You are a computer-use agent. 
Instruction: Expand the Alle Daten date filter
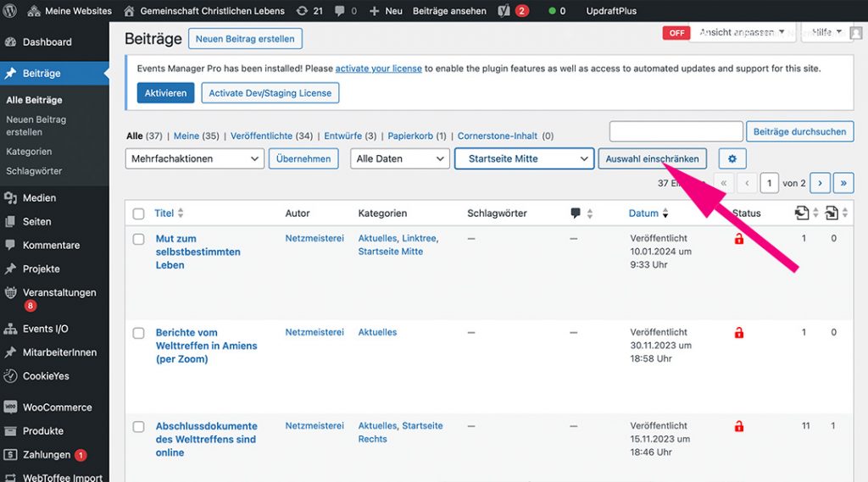coord(399,158)
